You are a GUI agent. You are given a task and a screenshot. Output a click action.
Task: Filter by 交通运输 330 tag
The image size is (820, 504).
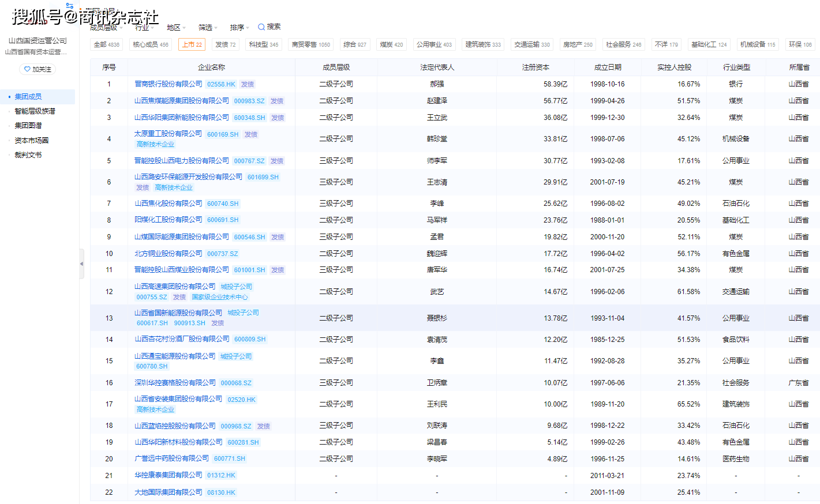pos(532,44)
